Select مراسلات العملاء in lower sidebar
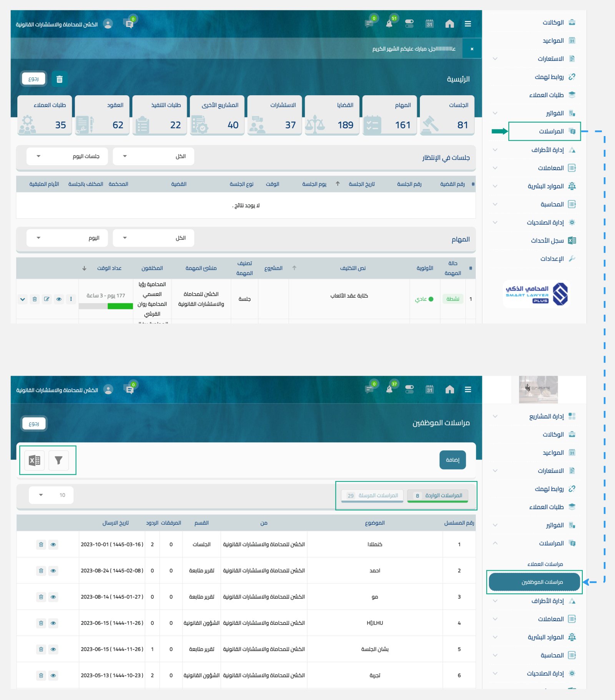615x700 pixels. [x=545, y=564]
